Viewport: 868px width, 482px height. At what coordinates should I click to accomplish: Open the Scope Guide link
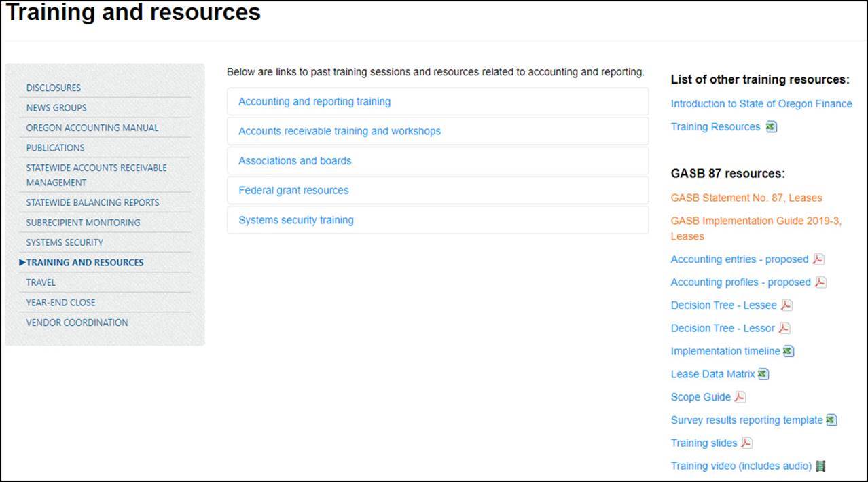701,397
